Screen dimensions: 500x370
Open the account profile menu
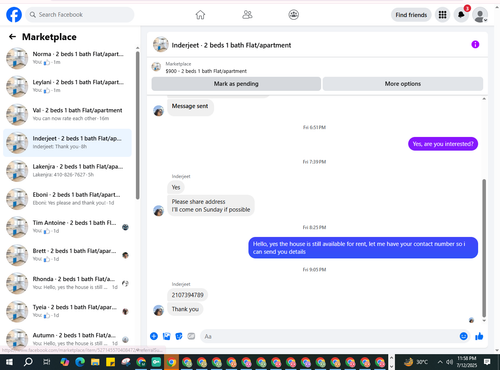480,15
